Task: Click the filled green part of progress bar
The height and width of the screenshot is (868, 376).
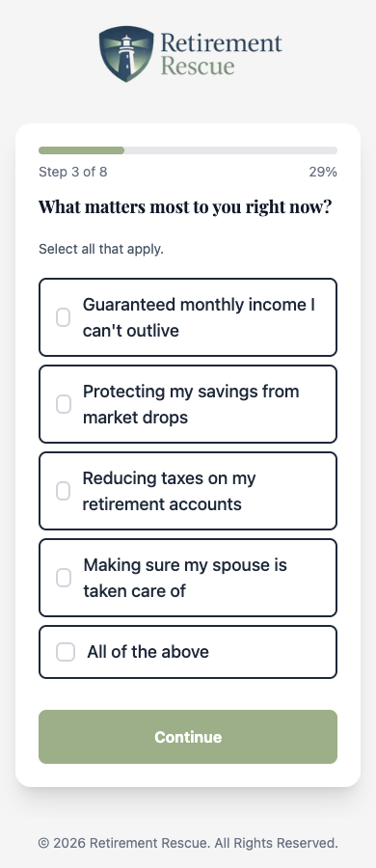Action: pos(81,150)
